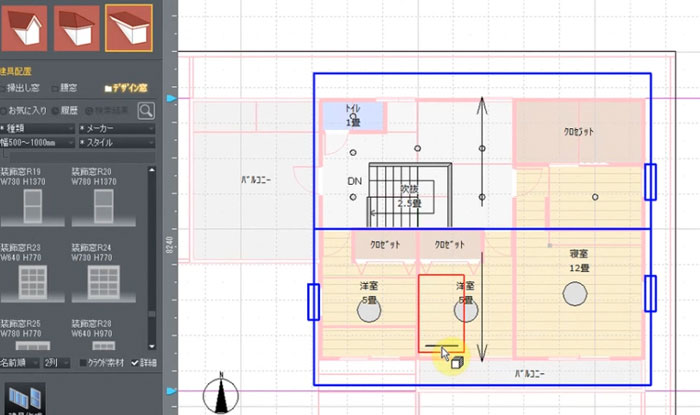The image size is (700, 415).
Task: Open the 種類 dropdown
Action: coord(38,128)
